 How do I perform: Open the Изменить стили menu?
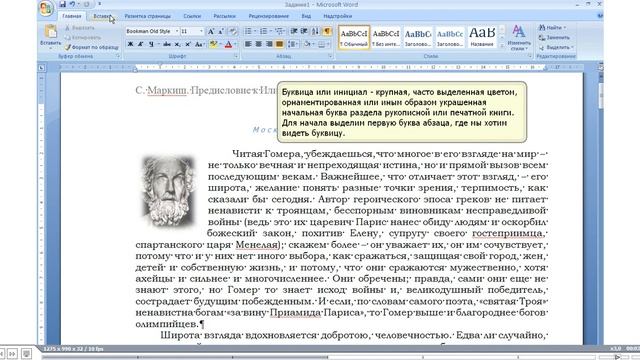[519, 38]
